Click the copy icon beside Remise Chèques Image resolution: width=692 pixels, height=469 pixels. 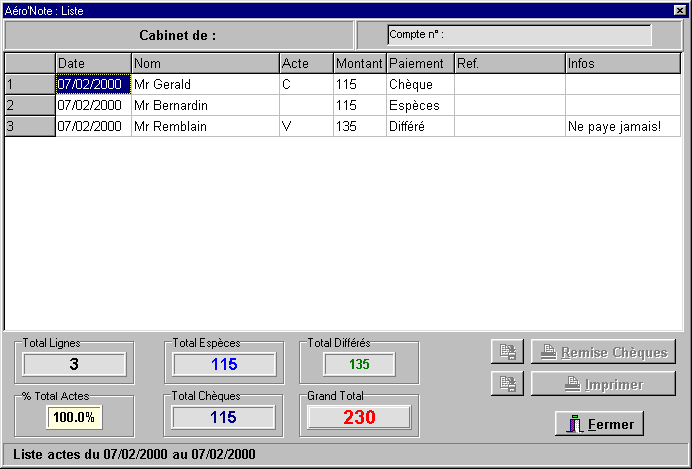(507, 352)
